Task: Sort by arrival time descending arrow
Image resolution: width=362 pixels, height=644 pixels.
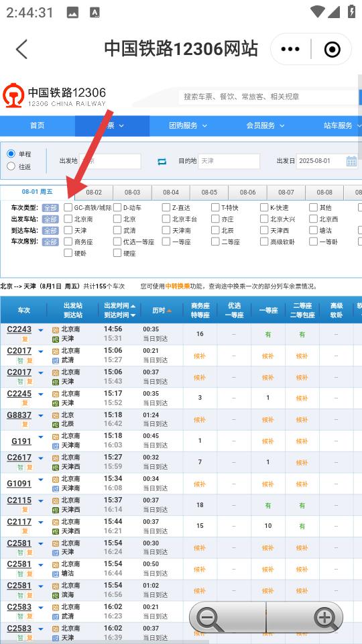Action: click(x=133, y=315)
